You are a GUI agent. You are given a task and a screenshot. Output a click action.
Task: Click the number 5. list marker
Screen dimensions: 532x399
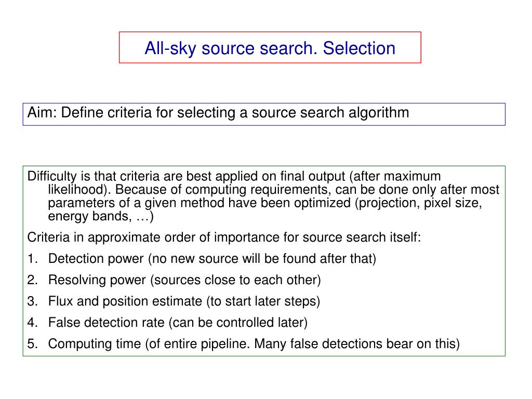click(x=32, y=344)
